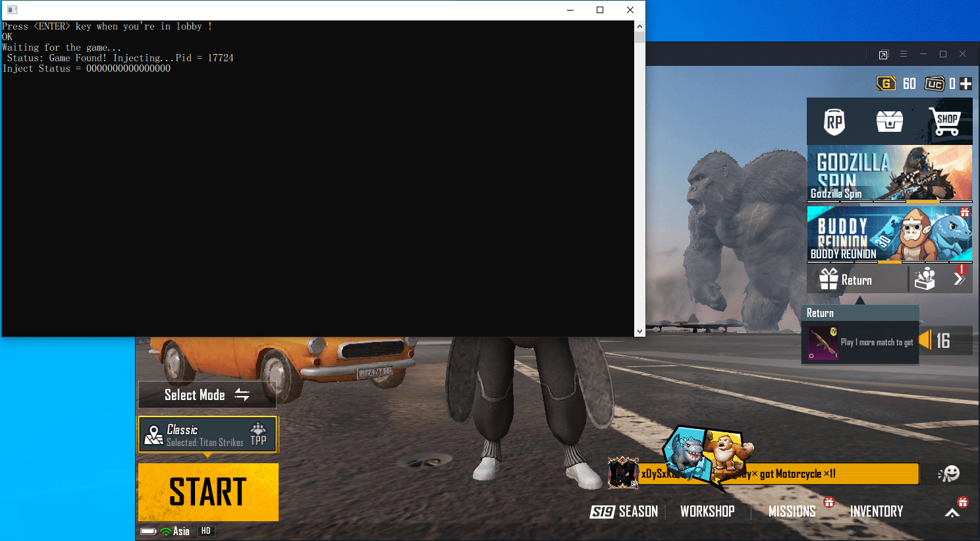This screenshot has width=980, height=541.
Task: Toggle the HD graphics badge
Action: [205, 531]
